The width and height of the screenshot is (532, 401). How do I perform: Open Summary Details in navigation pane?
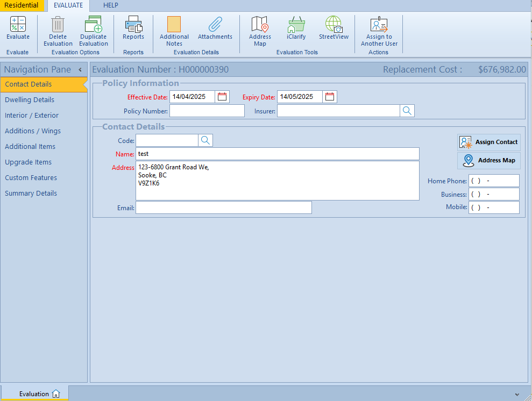pyautogui.click(x=31, y=194)
